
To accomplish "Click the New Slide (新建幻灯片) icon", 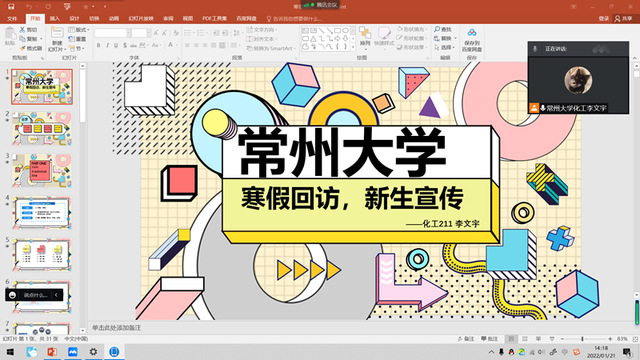I will 57,33.
